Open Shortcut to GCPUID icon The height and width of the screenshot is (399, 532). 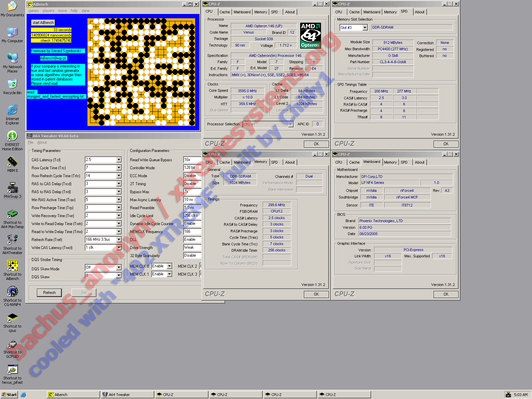coord(12,348)
